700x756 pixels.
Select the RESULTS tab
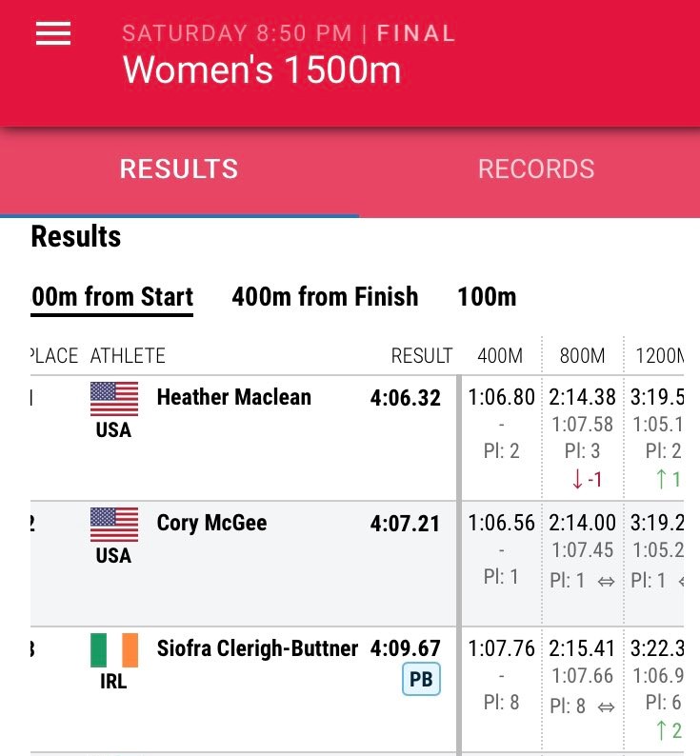pos(179,169)
